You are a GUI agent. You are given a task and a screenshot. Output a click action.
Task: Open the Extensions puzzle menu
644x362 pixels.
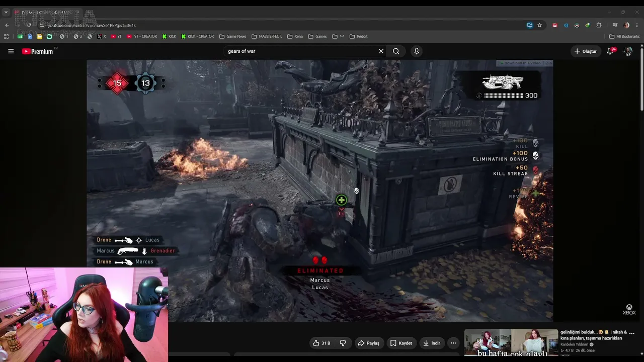tap(599, 25)
